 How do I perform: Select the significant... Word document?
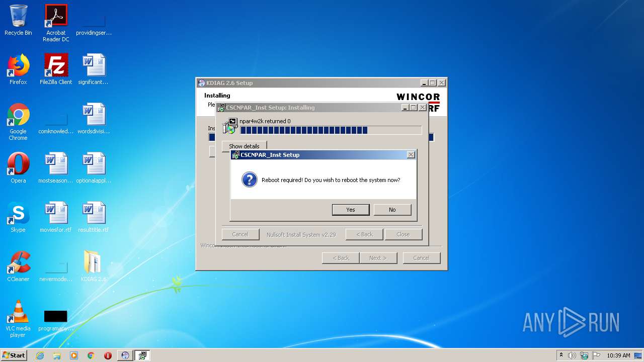[x=94, y=69]
